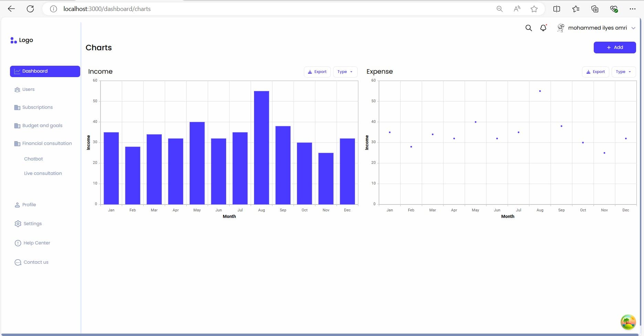Open Expense chart Type dropdown
Image resolution: width=644 pixels, height=336 pixels.
click(x=623, y=72)
